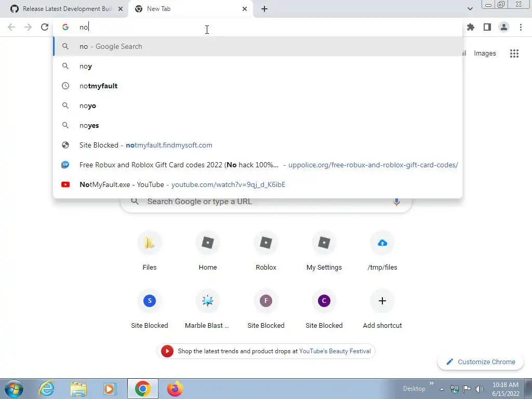Open the notmyfault.findmysoft.com suggestion
Image resolution: width=532 pixels, height=399 pixels.
pyautogui.click(x=258, y=145)
